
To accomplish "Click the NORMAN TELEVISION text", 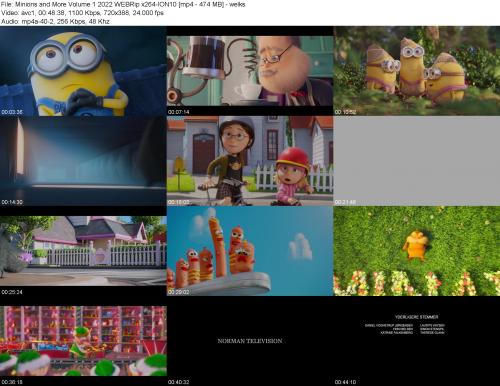I will click(x=250, y=341).
